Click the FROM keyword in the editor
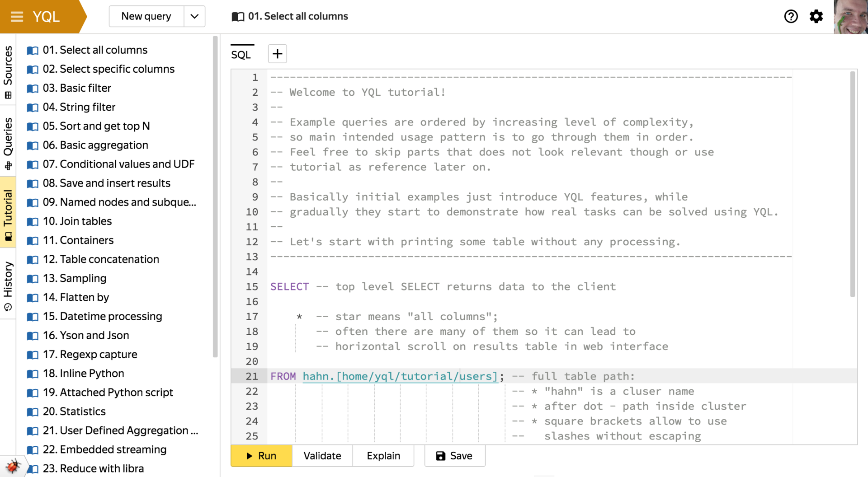Image resolution: width=868 pixels, height=477 pixels. [x=283, y=376]
